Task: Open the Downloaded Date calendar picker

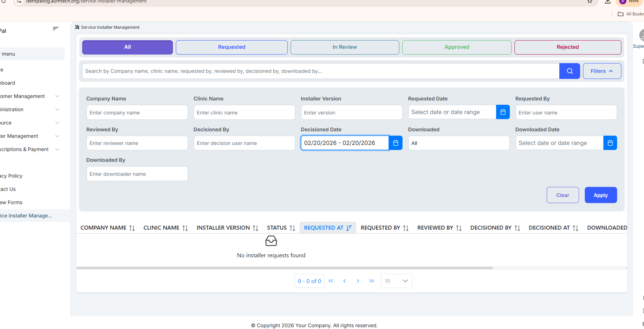Action: click(x=610, y=143)
